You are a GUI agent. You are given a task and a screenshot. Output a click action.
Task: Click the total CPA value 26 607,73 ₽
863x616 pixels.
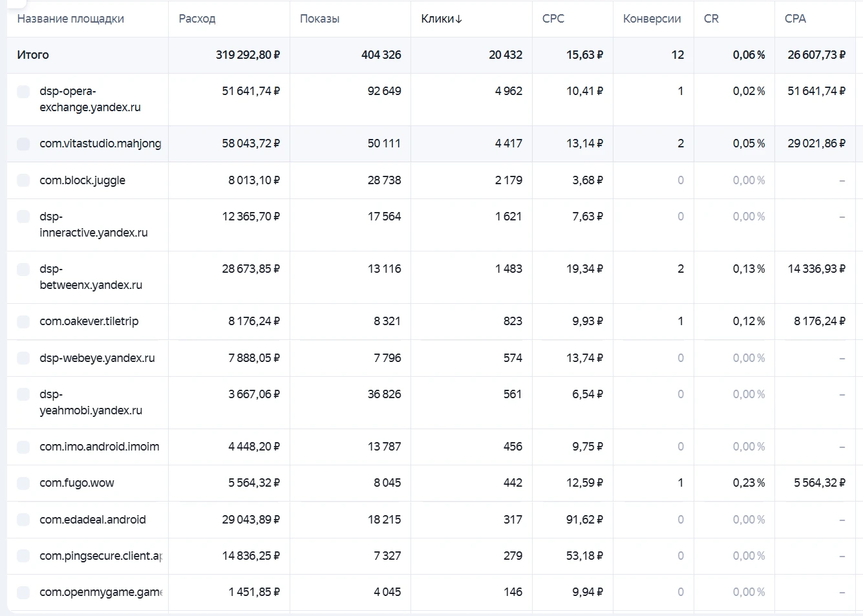click(x=816, y=55)
